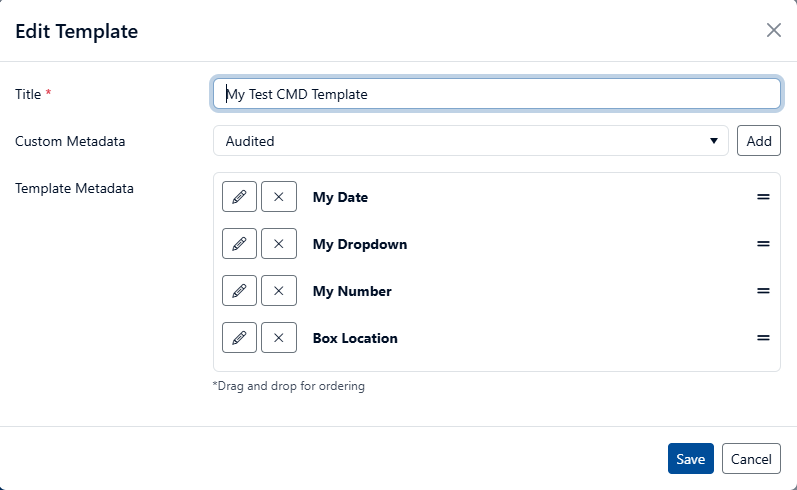Remove the My Number metadata row

(x=279, y=291)
